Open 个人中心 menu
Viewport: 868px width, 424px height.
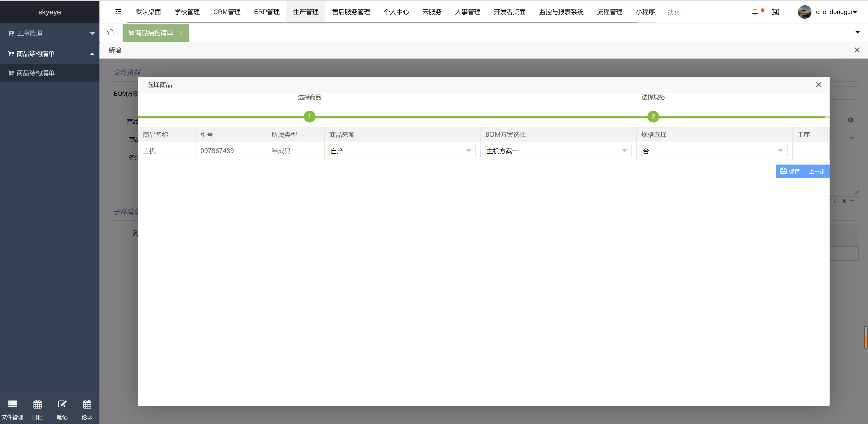point(396,12)
